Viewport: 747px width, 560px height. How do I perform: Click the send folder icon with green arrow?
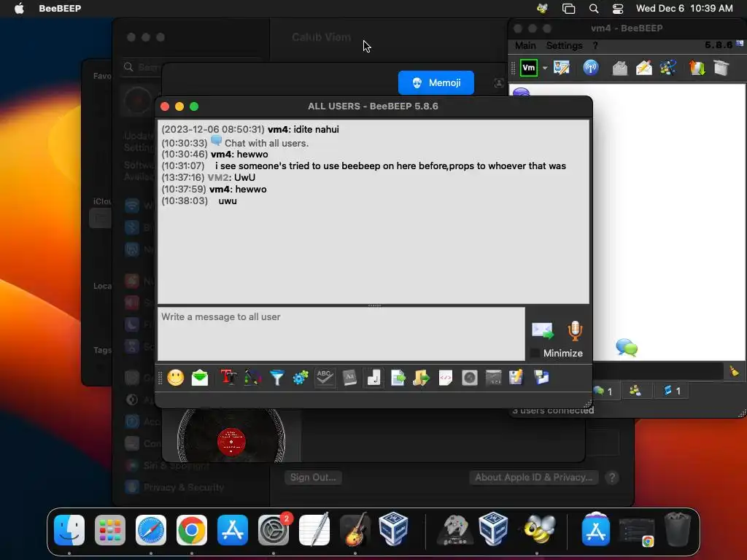tap(422, 378)
